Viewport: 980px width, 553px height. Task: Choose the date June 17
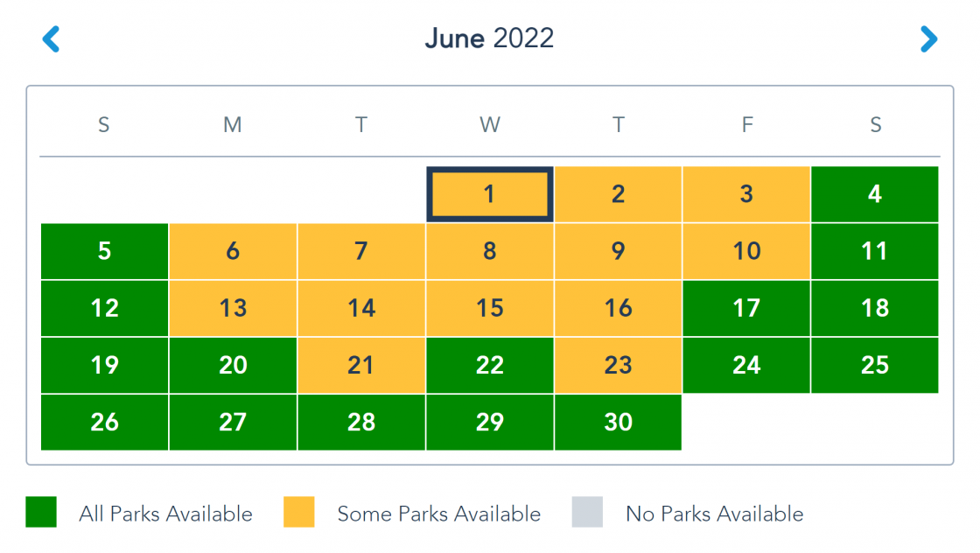746,308
